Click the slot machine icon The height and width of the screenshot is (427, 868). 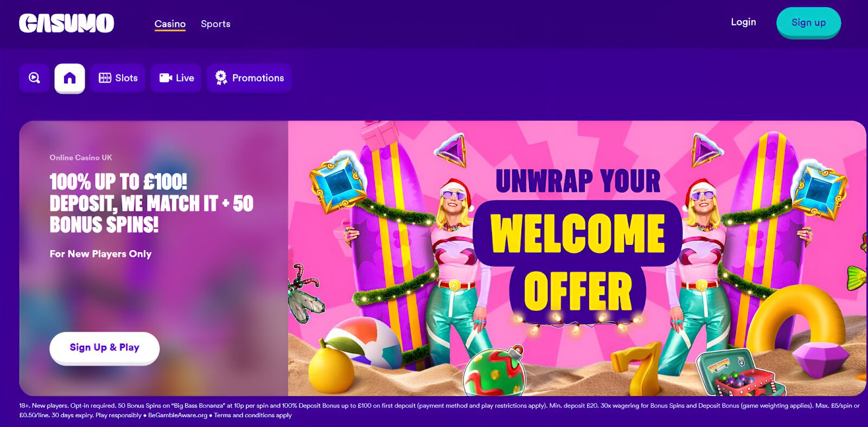(105, 78)
